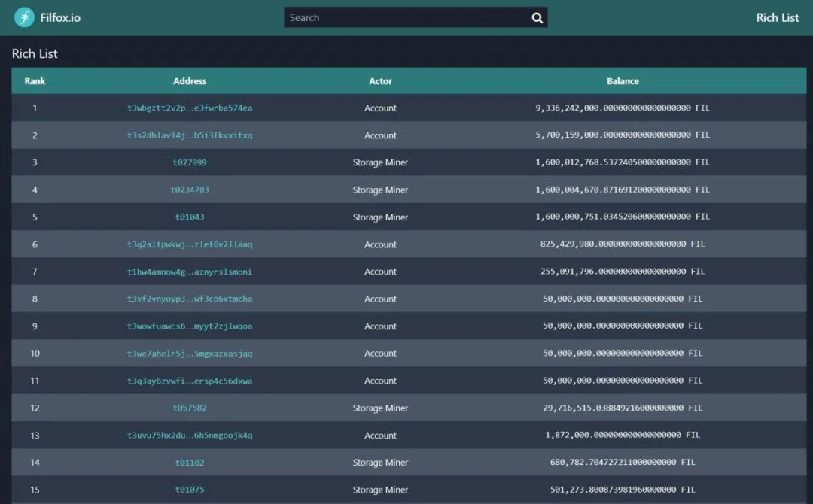Click rank number 7 cell

point(35,272)
